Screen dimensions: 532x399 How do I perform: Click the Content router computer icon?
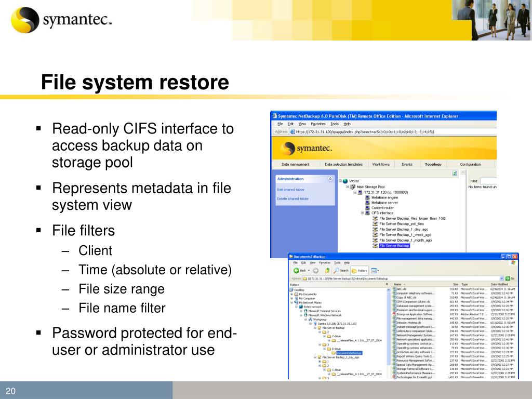(x=367, y=208)
